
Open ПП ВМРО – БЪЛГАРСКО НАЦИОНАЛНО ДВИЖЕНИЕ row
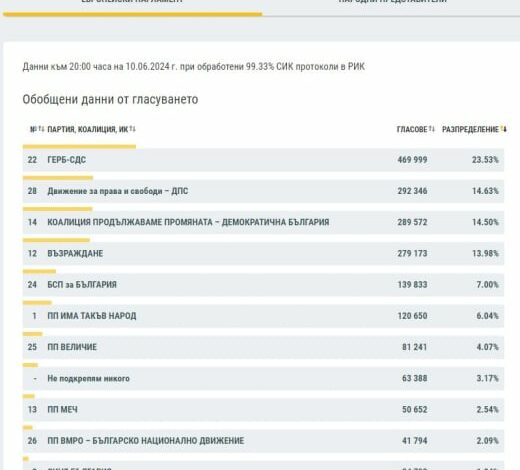263,441
